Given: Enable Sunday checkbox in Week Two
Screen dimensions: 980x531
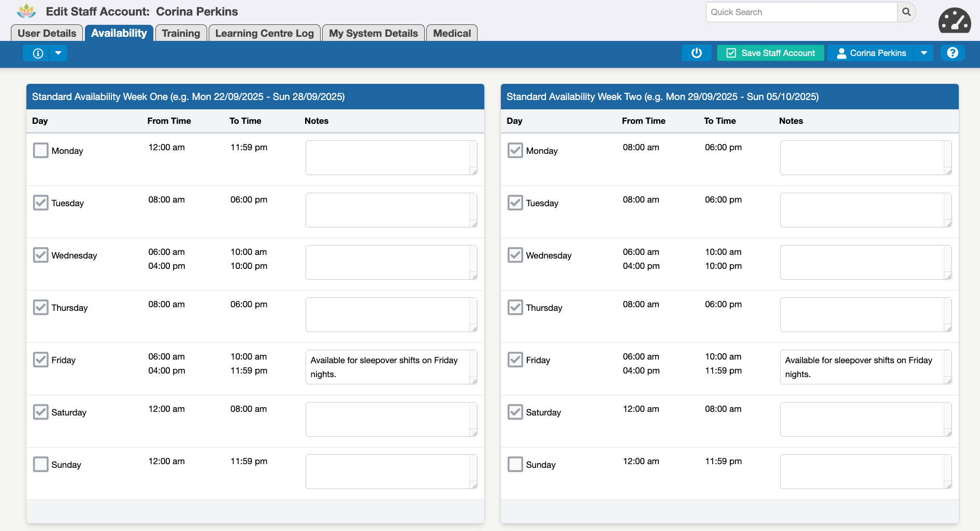Looking at the screenshot, I should click(x=515, y=464).
